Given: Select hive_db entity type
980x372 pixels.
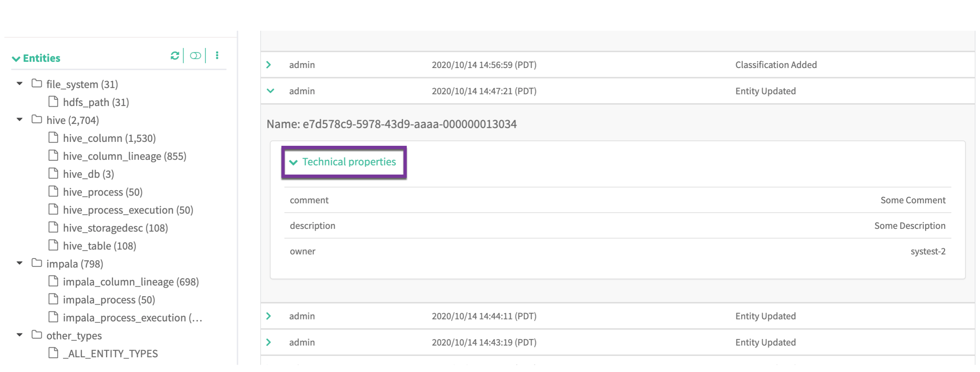Looking at the screenshot, I should pos(88,174).
